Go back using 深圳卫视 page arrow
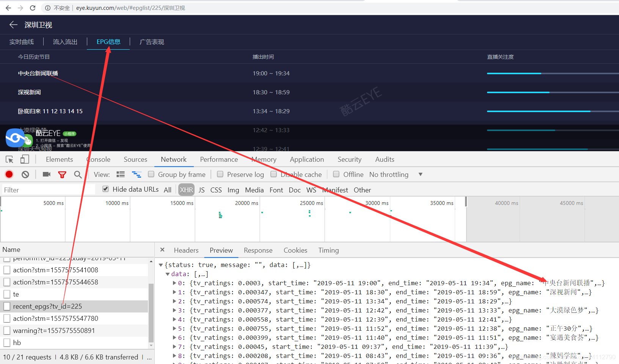 coord(13,25)
